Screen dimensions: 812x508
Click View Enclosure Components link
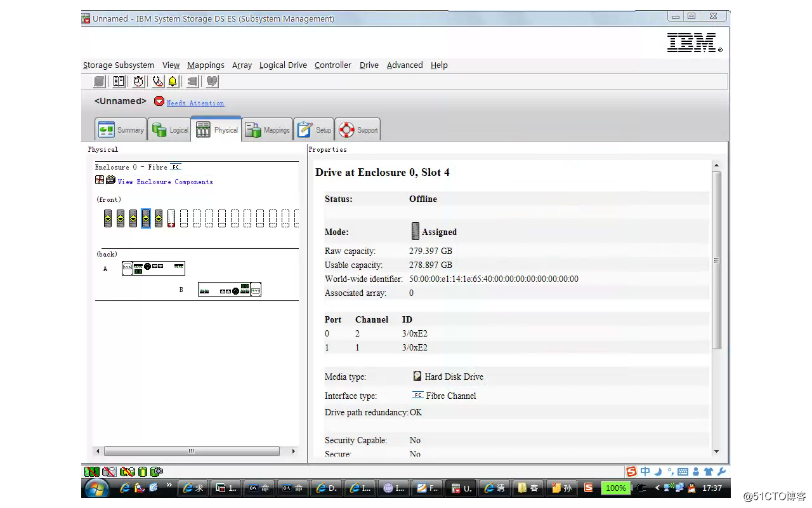(166, 182)
